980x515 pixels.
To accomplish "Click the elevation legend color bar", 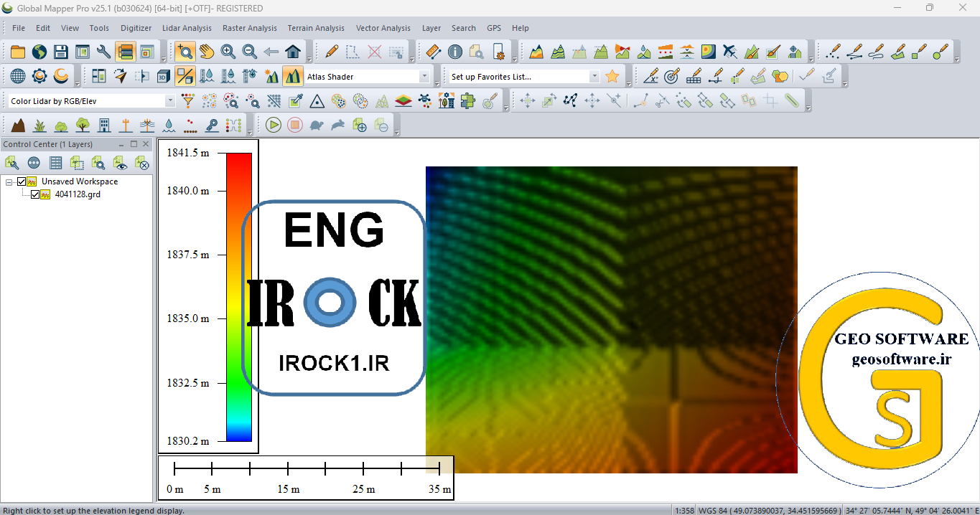I will point(239,297).
